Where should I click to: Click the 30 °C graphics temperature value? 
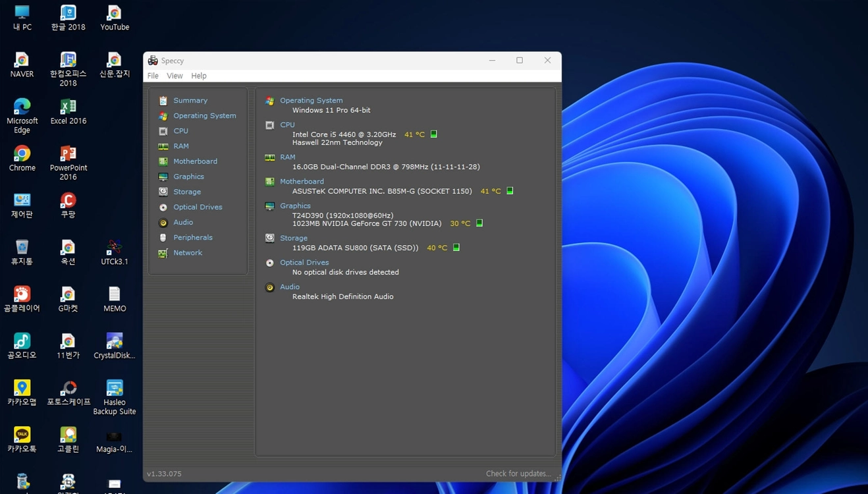[x=460, y=224]
